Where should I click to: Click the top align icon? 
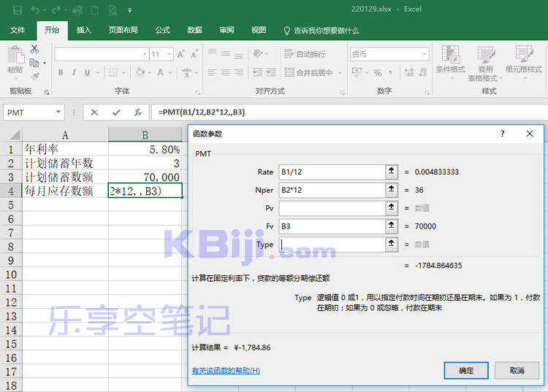click(212, 53)
